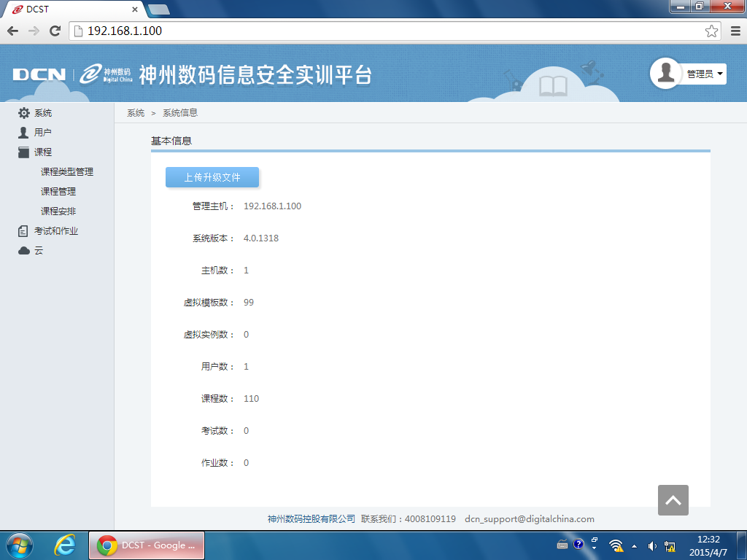Click the 神州数码控股有限公司 footer link
The height and width of the screenshot is (560, 747).
[311, 519]
